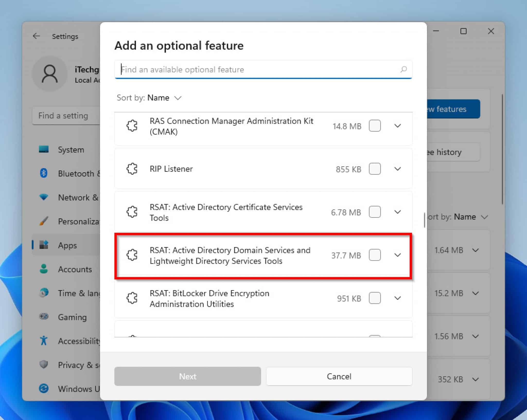Open the dialog's Sort by Name dropdown
The image size is (527, 420).
(x=149, y=98)
